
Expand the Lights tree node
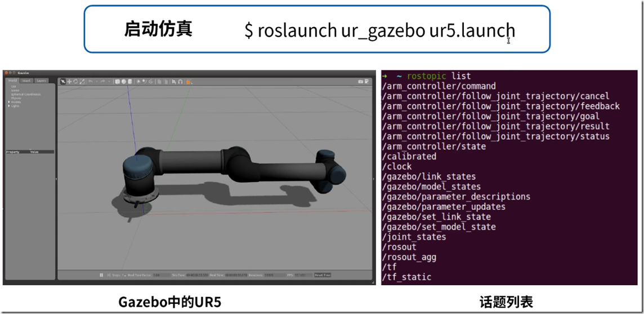click(9, 106)
